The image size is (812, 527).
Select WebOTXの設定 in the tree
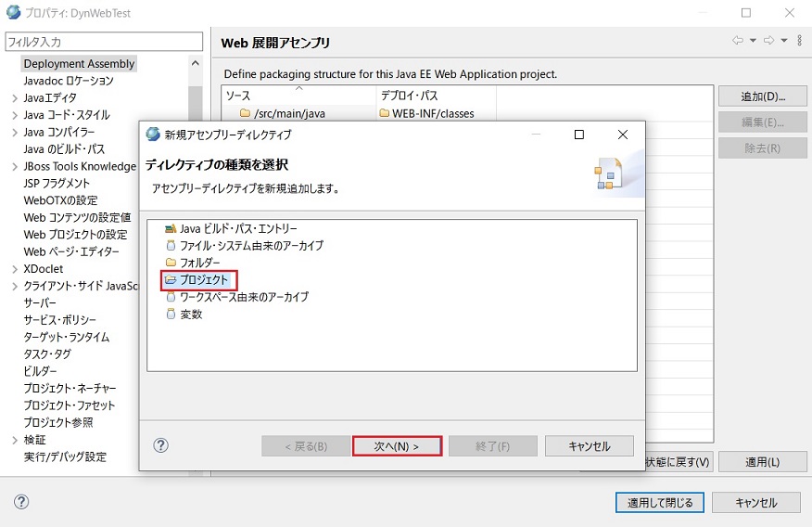tap(60, 200)
